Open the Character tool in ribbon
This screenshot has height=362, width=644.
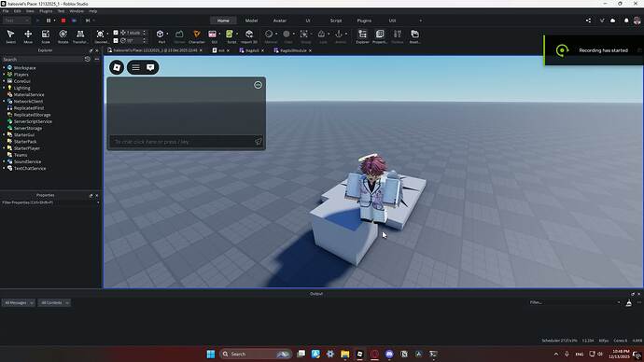[x=196, y=36]
